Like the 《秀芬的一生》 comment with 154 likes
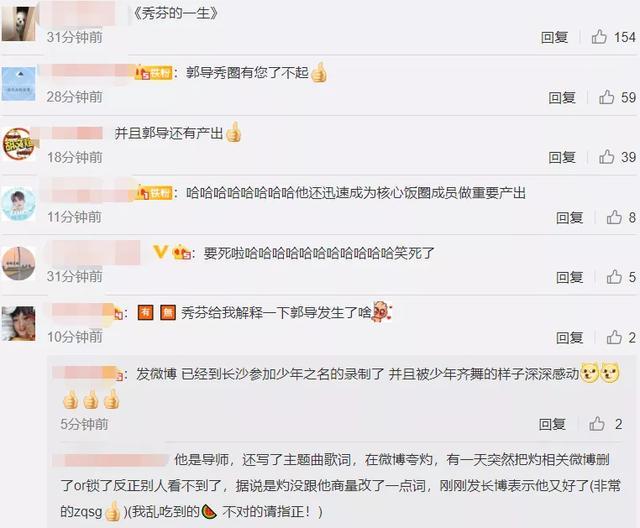 tap(599, 37)
